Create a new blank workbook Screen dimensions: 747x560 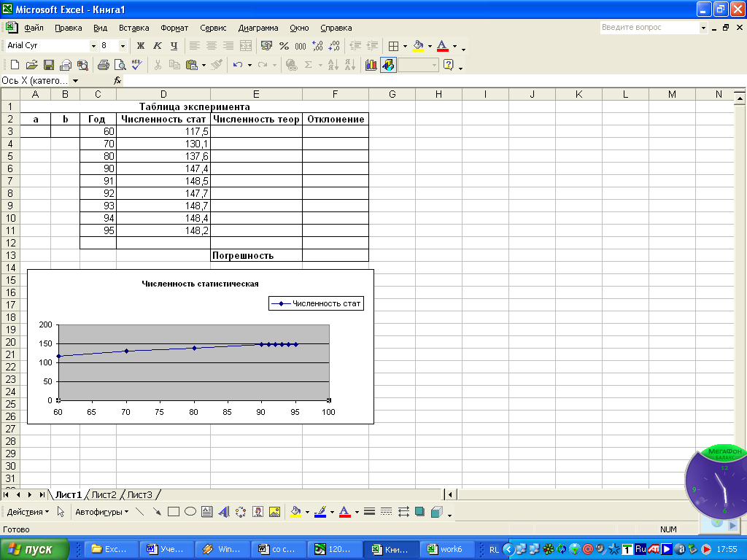15,65
